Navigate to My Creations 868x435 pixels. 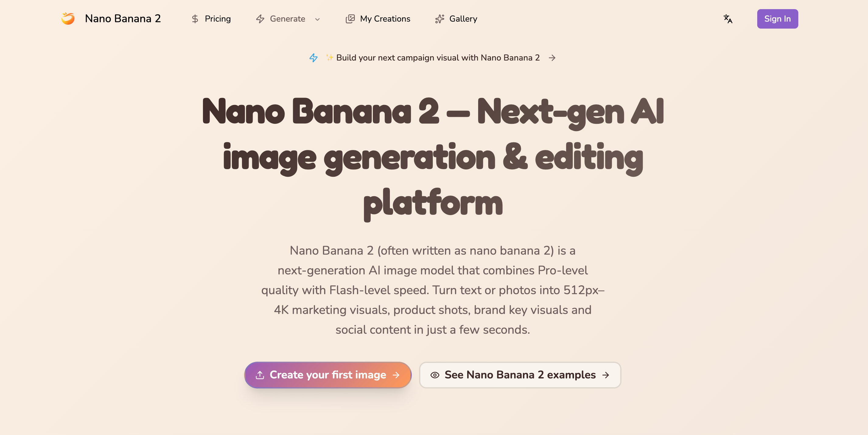[x=385, y=19]
